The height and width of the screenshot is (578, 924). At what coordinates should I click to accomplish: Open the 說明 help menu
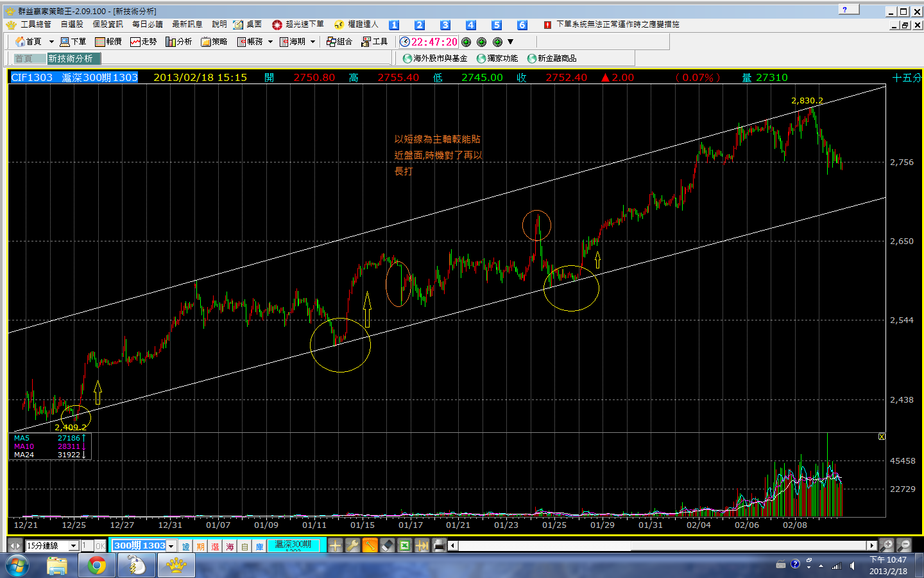[x=219, y=24]
